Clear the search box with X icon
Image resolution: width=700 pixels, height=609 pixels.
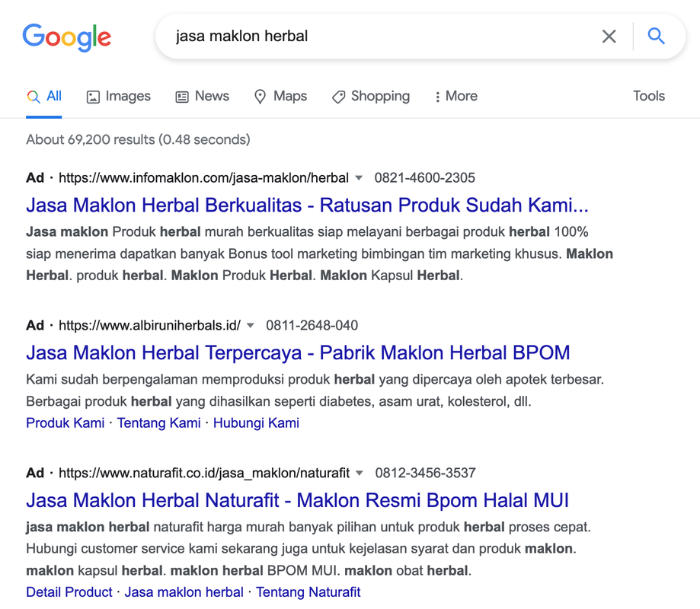pyautogui.click(x=609, y=37)
